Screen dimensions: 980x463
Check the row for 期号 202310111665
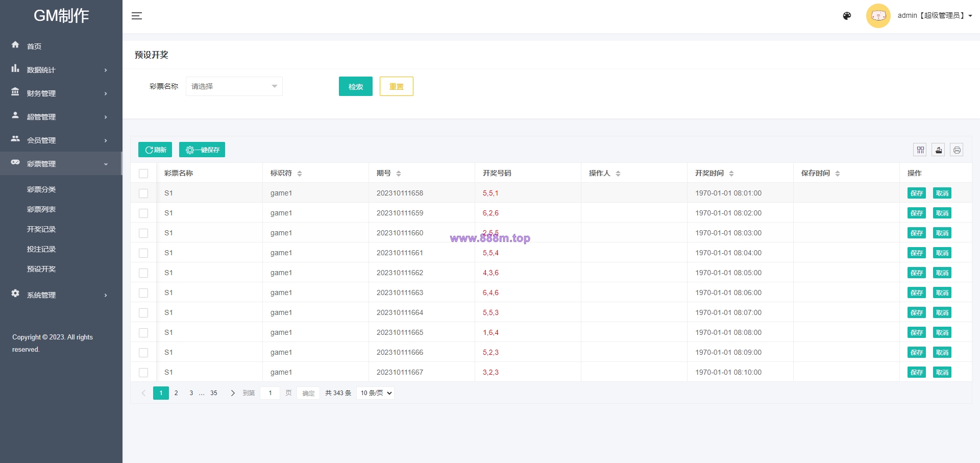[143, 333]
